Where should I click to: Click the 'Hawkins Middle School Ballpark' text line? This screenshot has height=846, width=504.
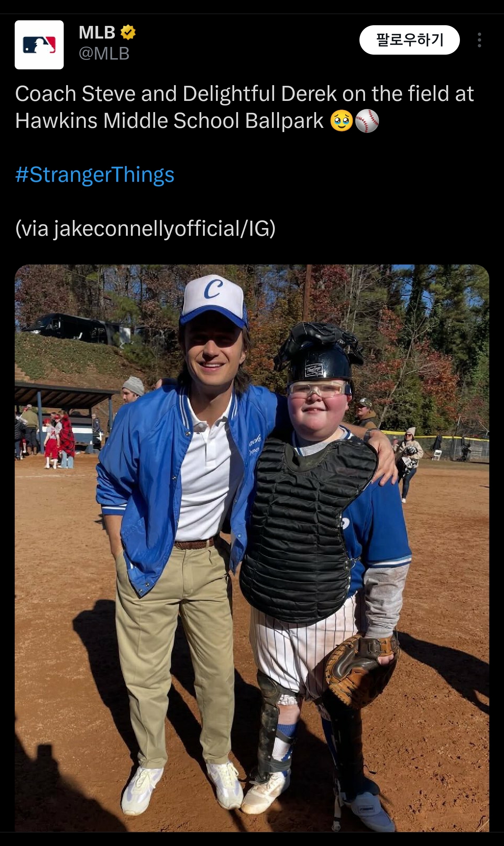click(169, 121)
